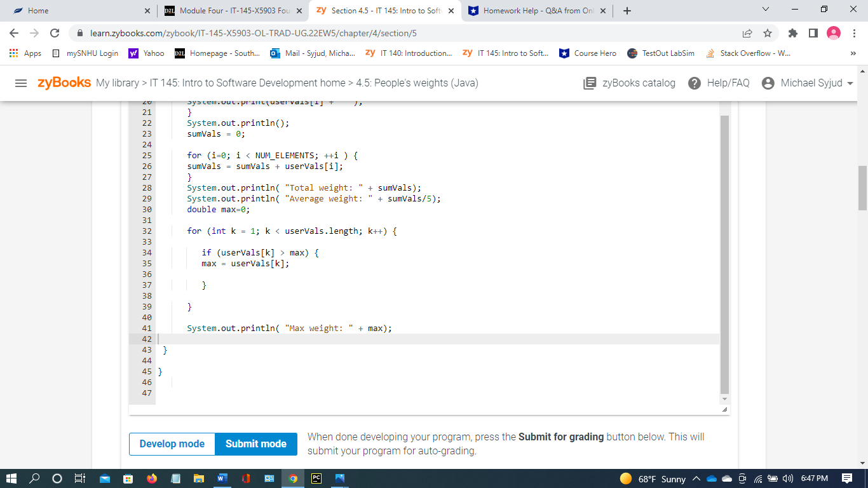The width and height of the screenshot is (868, 488).
Task: Open the Help/FAQ section
Action: point(719,83)
